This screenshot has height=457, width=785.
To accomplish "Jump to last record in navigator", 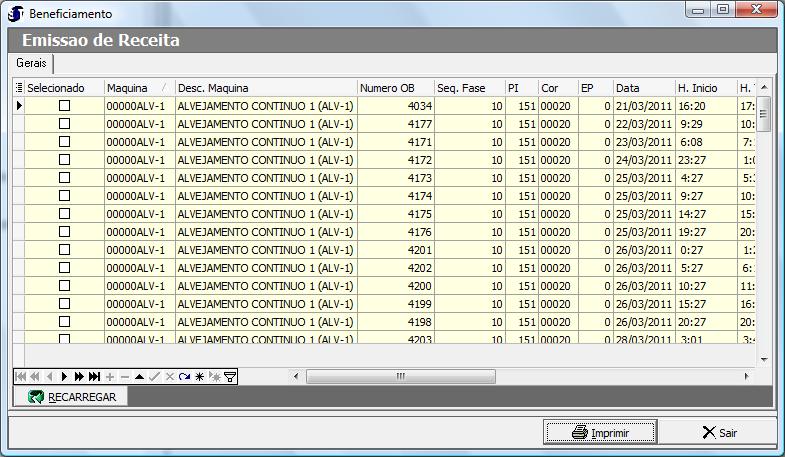I will [94, 377].
